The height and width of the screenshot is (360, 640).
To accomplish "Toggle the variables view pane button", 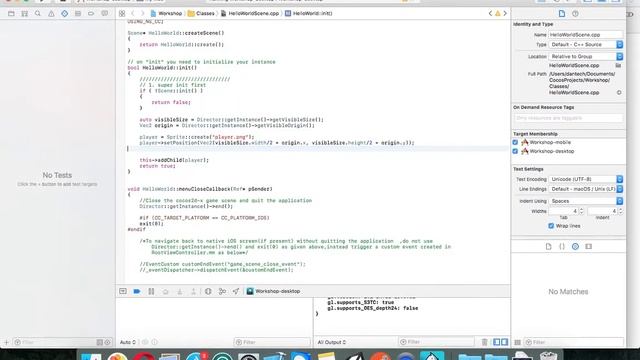I will (x=497, y=342).
